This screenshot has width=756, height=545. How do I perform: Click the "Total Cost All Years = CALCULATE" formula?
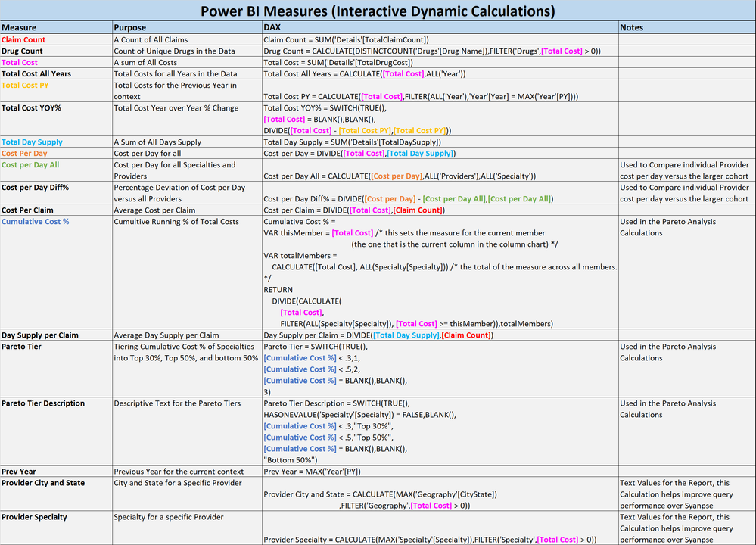[440, 73]
